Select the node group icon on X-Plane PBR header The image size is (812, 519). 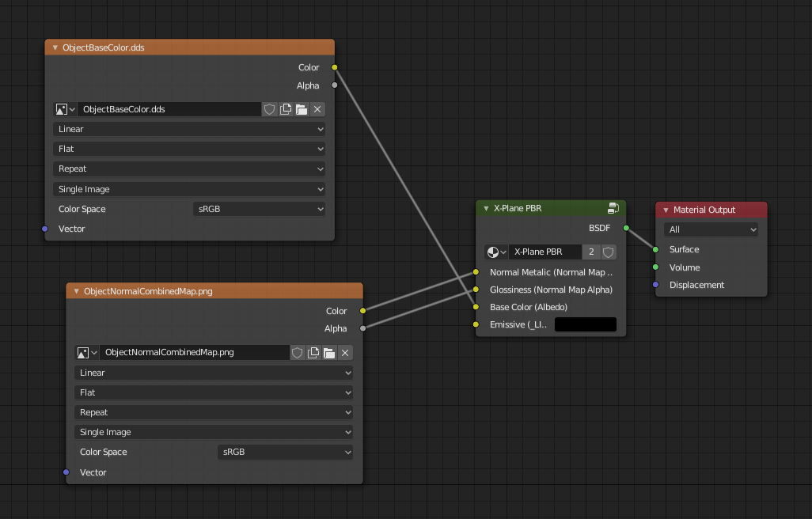coord(613,208)
